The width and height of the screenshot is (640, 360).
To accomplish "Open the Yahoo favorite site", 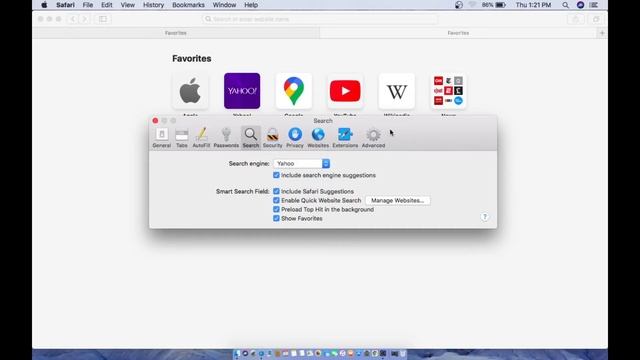I will (242, 91).
